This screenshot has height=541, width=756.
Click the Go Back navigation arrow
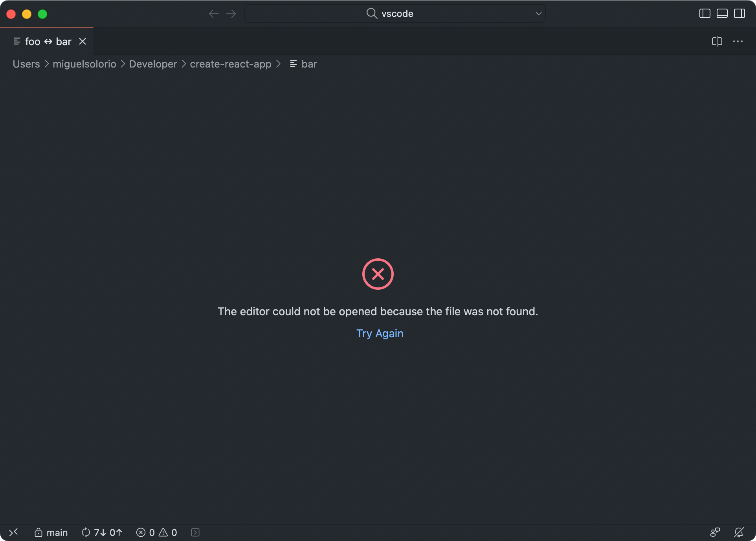coord(213,14)
